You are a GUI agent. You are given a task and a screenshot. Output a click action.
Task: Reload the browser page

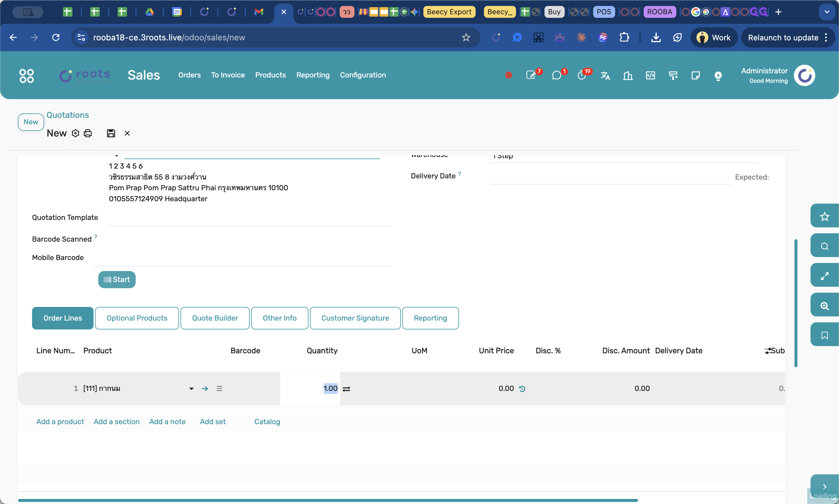click(x=56, y=38)
